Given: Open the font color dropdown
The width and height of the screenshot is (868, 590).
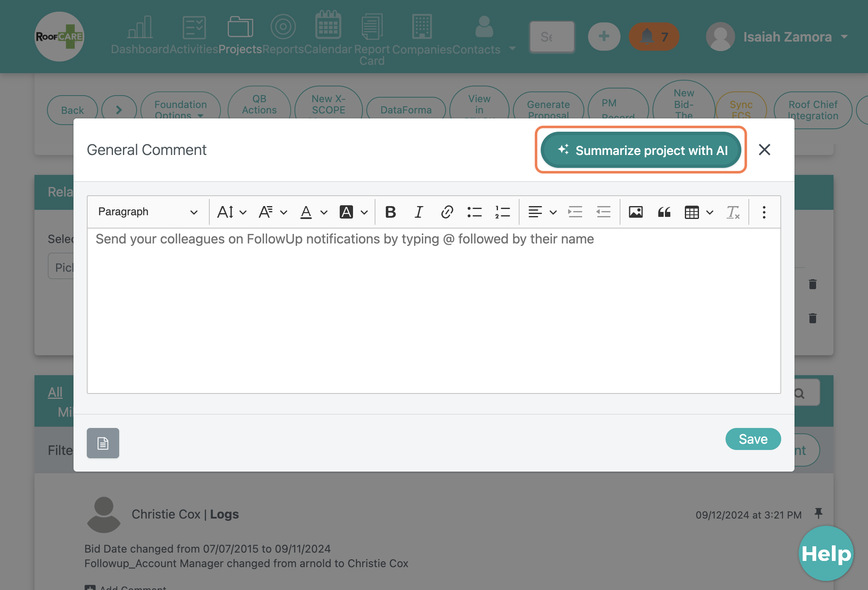Looking at the screenshot, I should (314, 212).
